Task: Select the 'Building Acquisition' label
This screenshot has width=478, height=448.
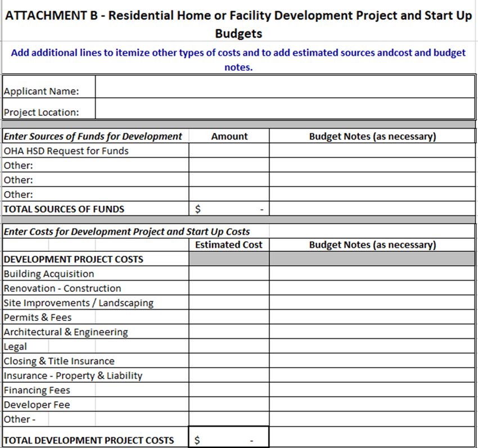Action: [x=49, y=274]
